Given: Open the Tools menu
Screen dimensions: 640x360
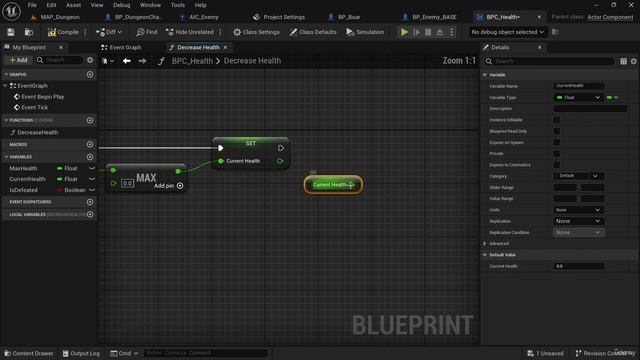Looking at the screenshot, I should coord(178,5).
